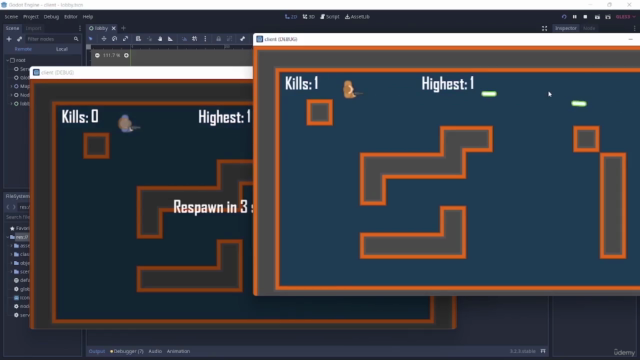Select the Move Mode tool
The height and width of the screenshot is (360, 640).
104,39
